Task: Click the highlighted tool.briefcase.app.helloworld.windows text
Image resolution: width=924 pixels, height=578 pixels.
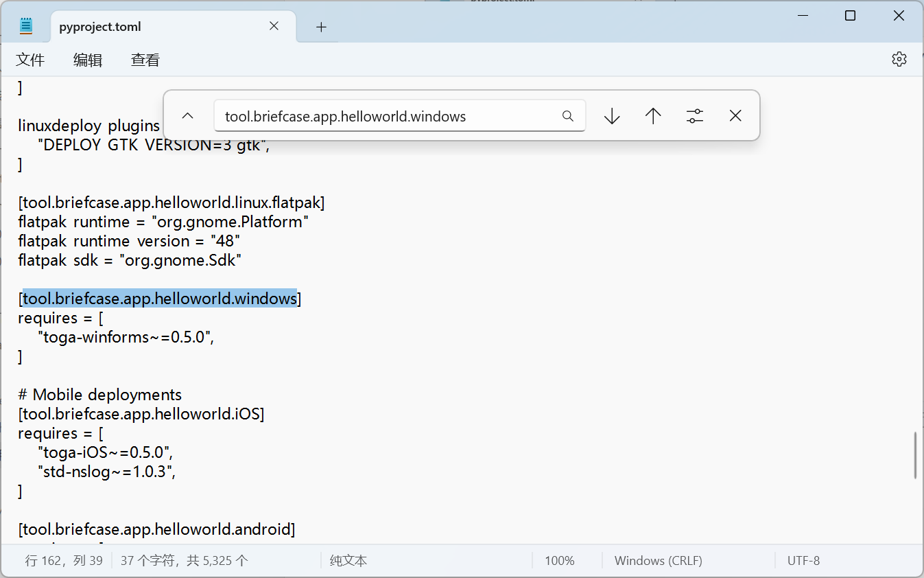Action: click(x=160, y=299)
